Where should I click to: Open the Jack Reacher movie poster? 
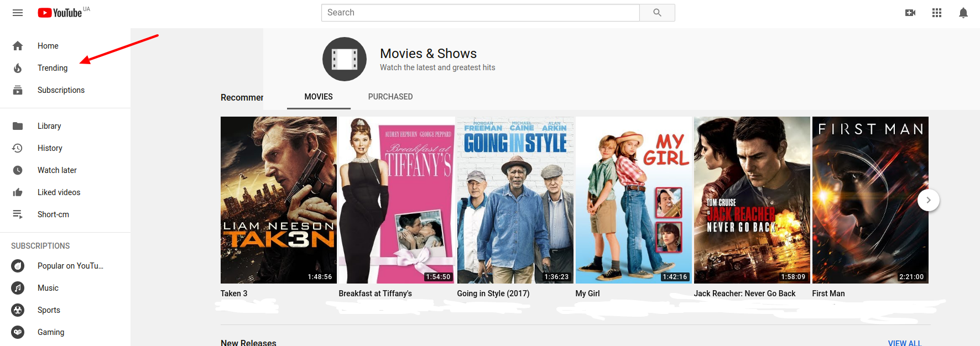[x=752, y=200]
